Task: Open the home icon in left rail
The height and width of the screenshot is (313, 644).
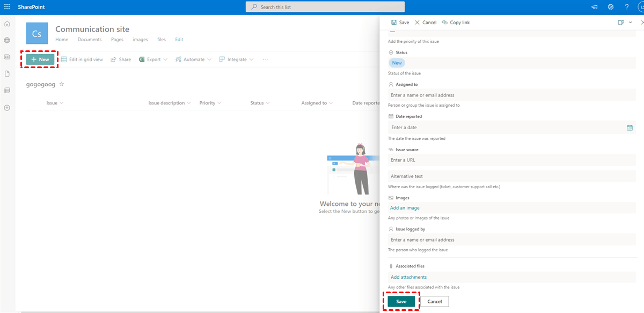Action: 7,24
